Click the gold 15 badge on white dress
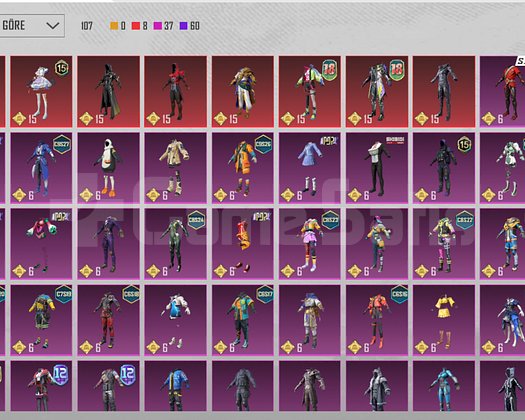The height and width of the screenshot is (420, 525). click(x=62, y=68)
